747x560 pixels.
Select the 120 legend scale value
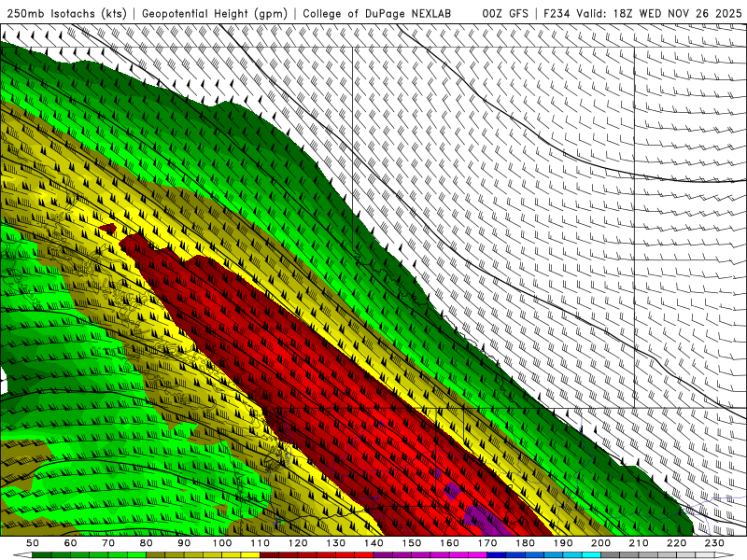point(298,543)
